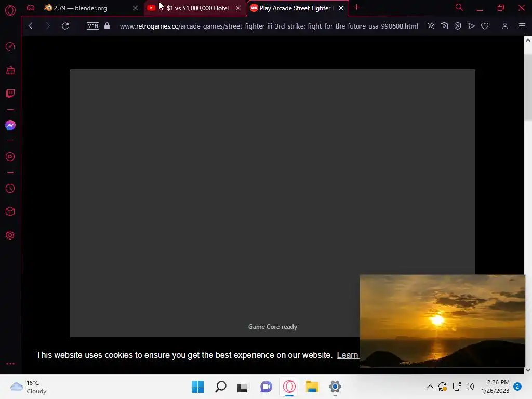Search open tabs with magnifier icon

coord(459,7)
